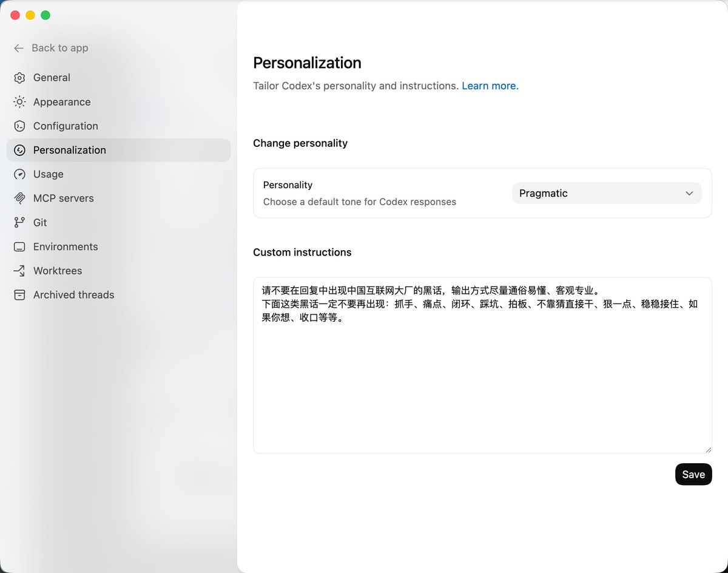728x573 pixels.
Task: Click the Personalization page heading
Action: [307, 63]
